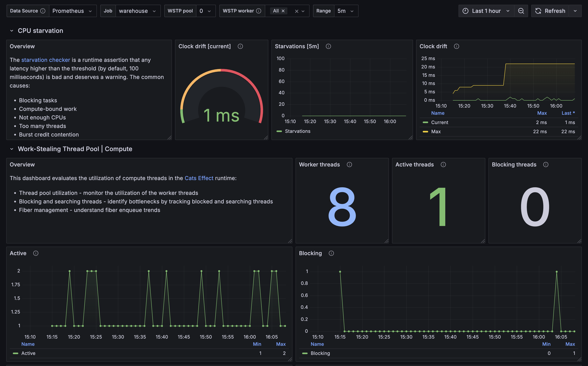The image size is (588, 366).
Task: Sort Clock drift legend by Max column
Action: point(542,113)
